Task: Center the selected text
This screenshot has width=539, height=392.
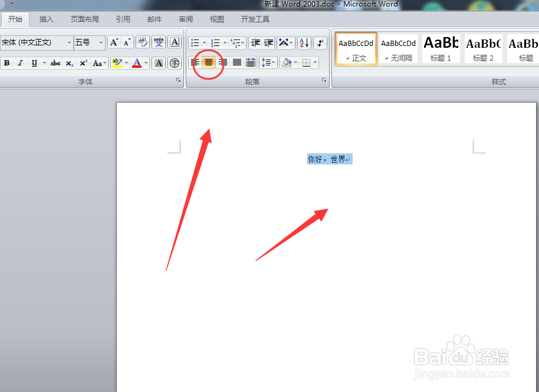Action: coord(208,62)
